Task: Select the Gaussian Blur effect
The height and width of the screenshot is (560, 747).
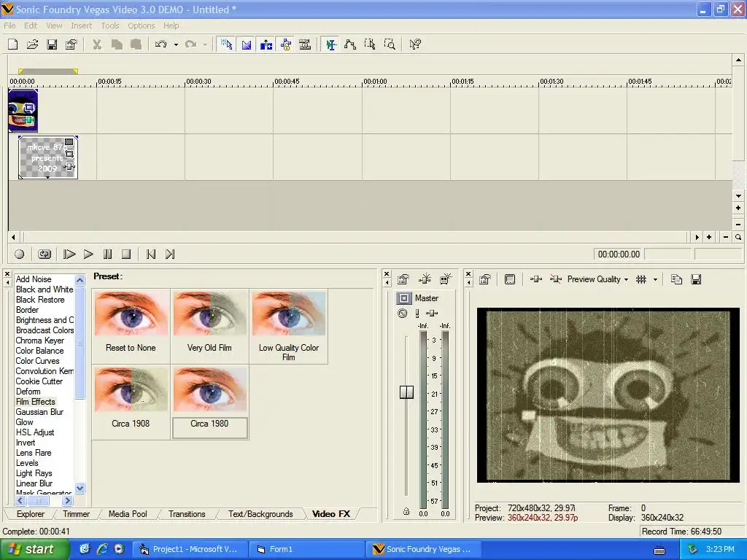Action: [39, 412]
